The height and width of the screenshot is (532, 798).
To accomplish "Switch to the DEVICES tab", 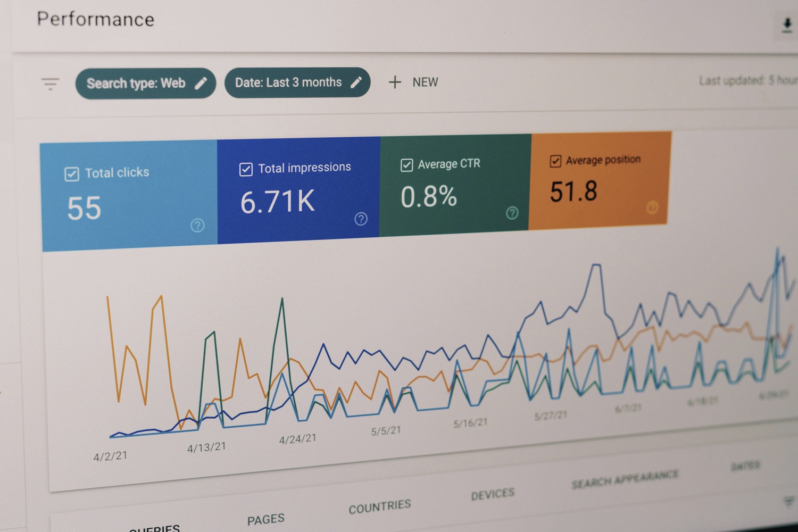I will click(492, 493).
